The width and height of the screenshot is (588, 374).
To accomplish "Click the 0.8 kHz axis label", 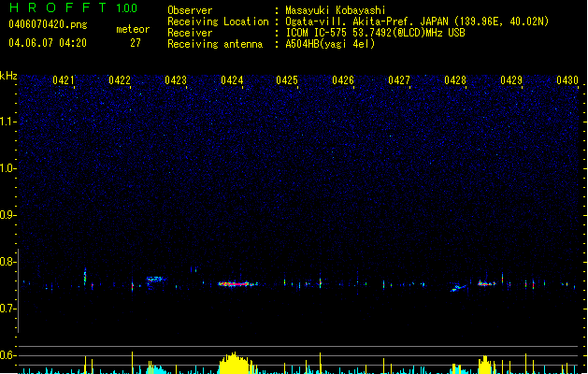I will pyautogui.click(x=7, y=262).
